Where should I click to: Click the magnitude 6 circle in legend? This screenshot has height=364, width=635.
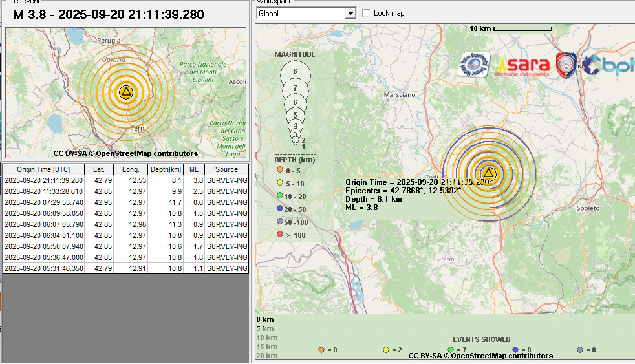coord(295,102)
